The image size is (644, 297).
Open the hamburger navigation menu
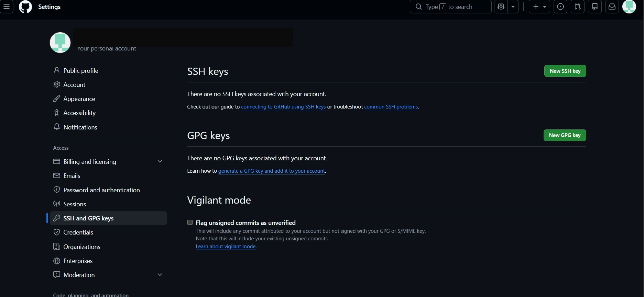pyautogui.click(x=7, y=7)
